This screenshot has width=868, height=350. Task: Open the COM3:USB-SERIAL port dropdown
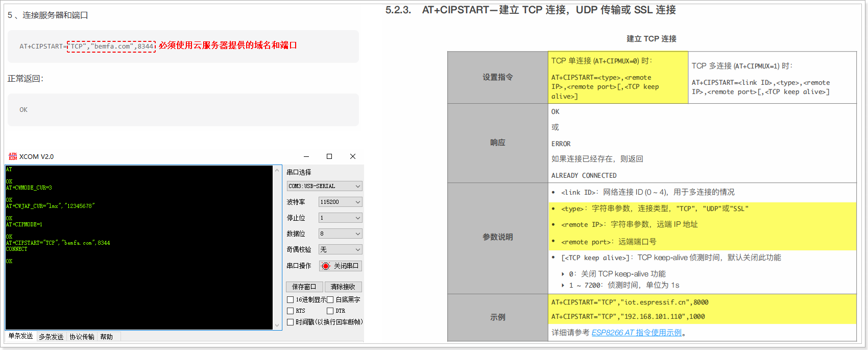[x=325, y=186]
